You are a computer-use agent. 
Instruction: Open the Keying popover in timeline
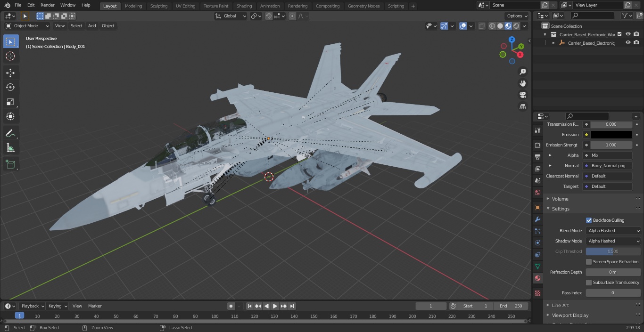tap(58, 306)
